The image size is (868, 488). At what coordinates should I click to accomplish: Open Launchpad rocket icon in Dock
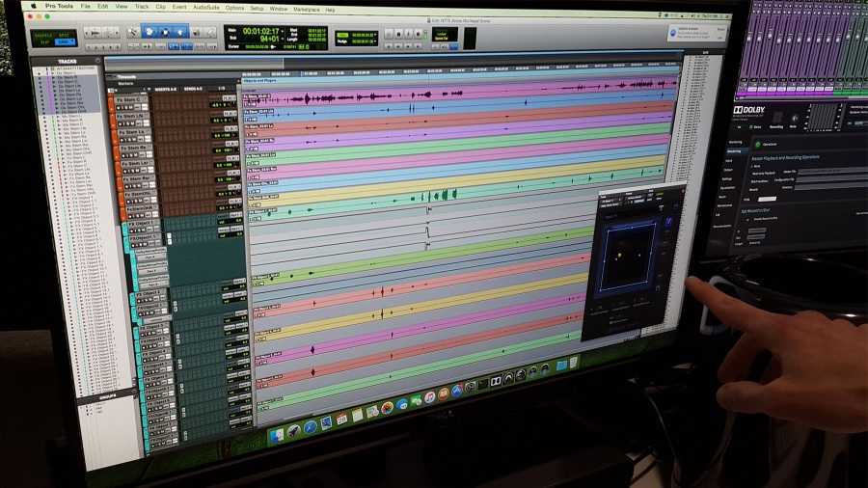click(x=294, y=431)
